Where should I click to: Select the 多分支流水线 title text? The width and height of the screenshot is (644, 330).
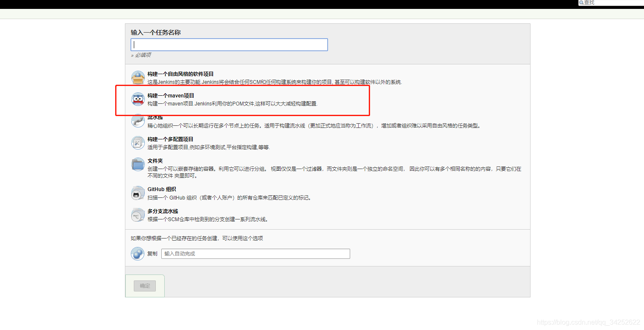[x=163, y=211]
